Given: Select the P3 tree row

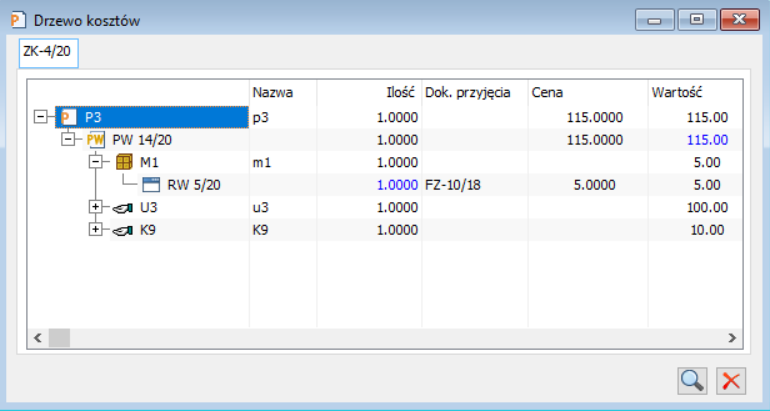Looking at the screenshot, I should pyautogui.click(x=152, y=117).
